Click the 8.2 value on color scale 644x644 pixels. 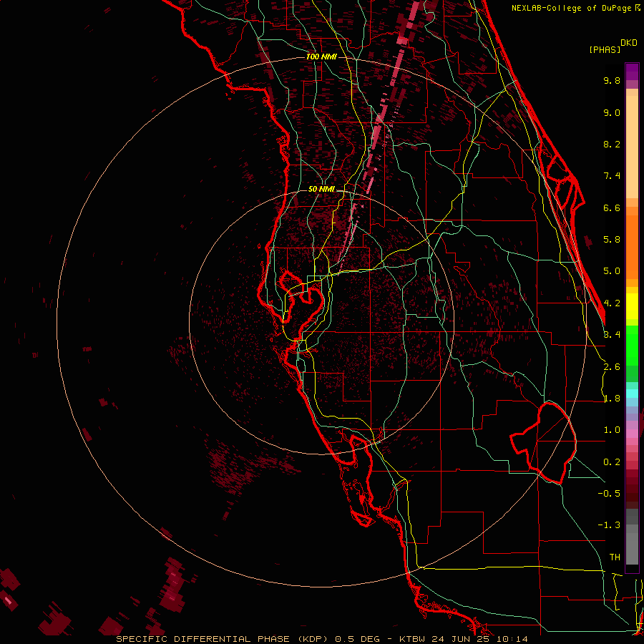click(612, 144)
